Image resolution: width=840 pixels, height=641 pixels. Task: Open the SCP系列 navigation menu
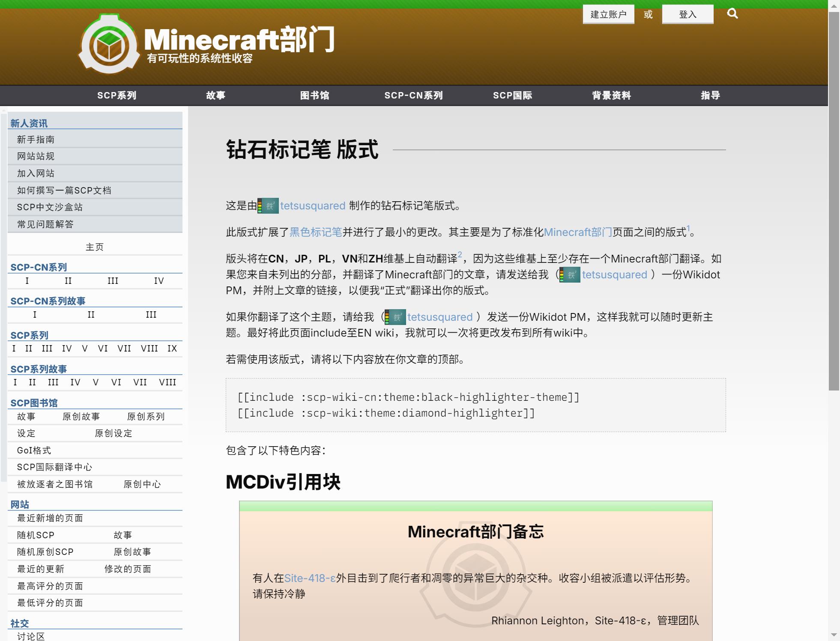point(117,95)
